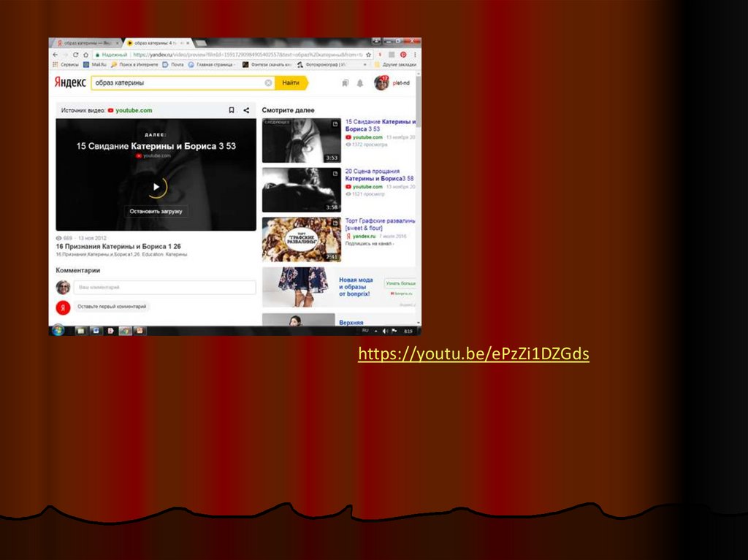This screenshot has width=748, height=560.
Task: Reload the page with refresh icon
Action: [75, 55]
